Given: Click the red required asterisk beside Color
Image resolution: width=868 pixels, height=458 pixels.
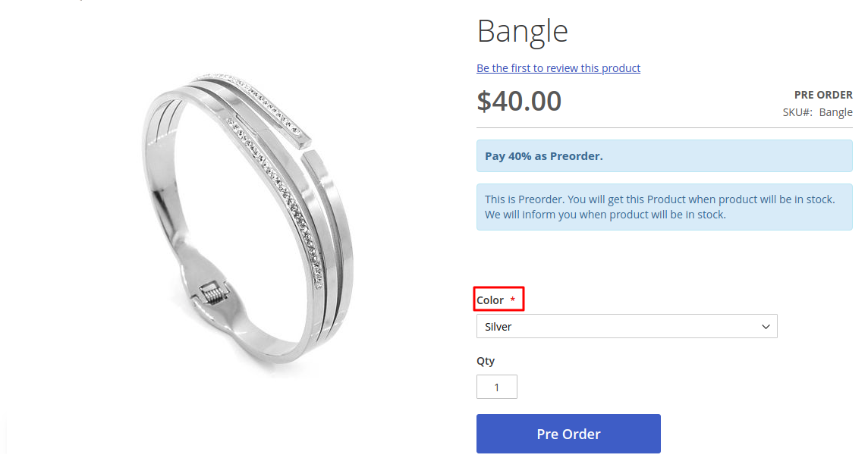Looking at the screenshot, I should click(513, 300).
